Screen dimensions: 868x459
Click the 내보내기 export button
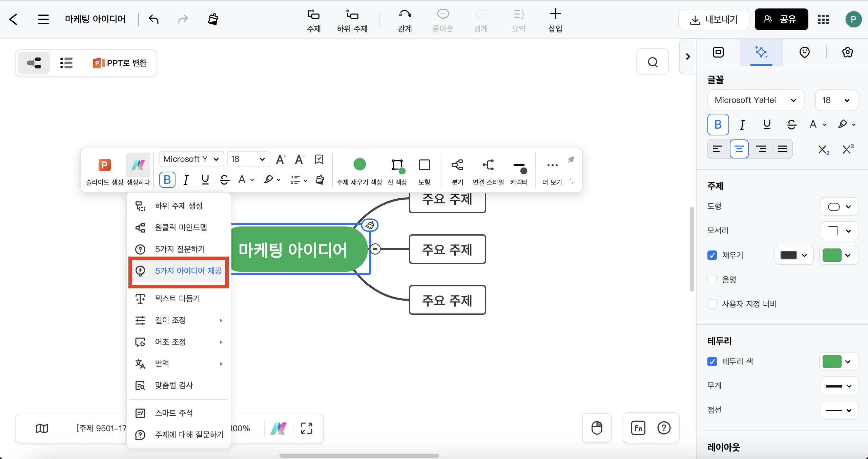(714, 20)
